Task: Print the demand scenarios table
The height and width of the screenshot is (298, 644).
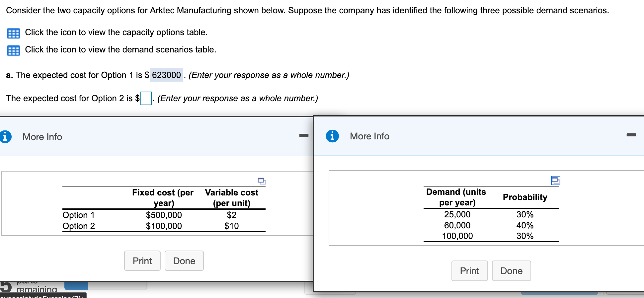Action: tap(469, 271)
